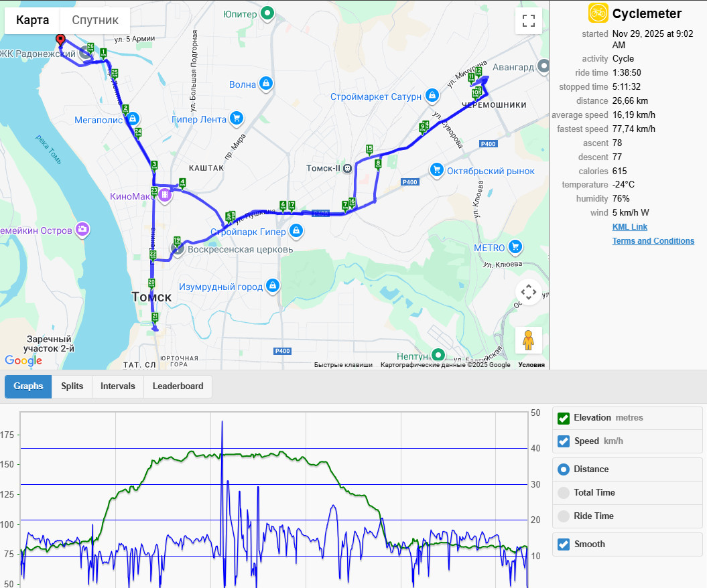707x588 pixels.
Task: Toggle the Speed km/h checkbox
Action: pyautogui.click(x=564, y=441)
